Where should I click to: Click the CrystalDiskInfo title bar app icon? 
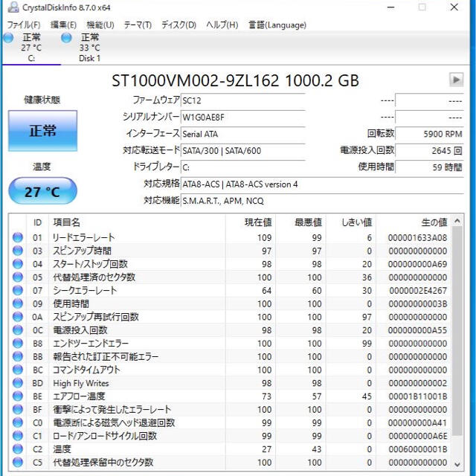[13, 7]
